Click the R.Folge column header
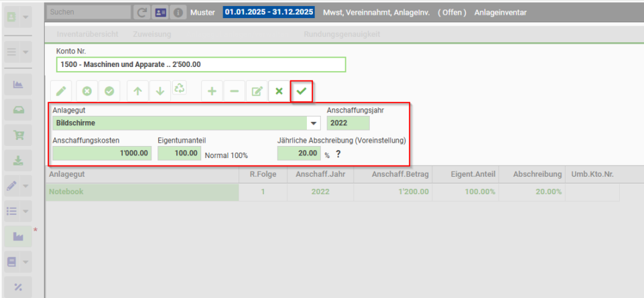Screen dimensions: 644x298 [263, 175]
